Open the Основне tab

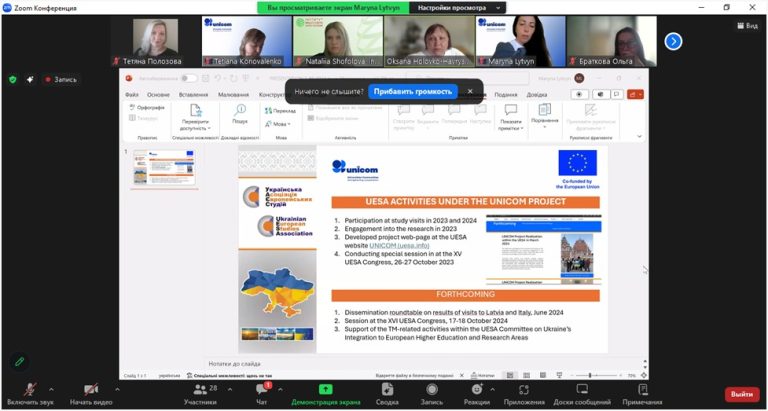158,95
